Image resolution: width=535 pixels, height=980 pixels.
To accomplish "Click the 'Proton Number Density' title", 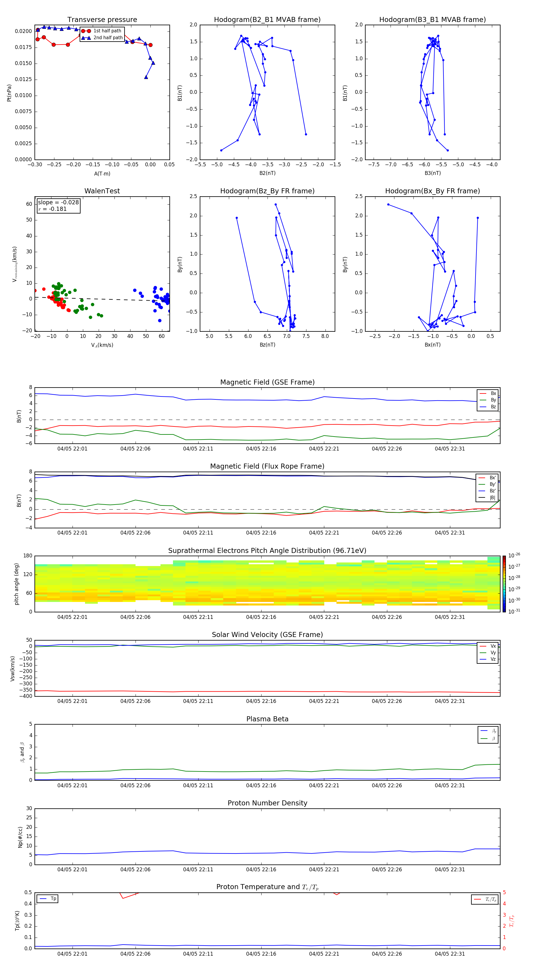I will pyautogui.click(x=267, y=803).
